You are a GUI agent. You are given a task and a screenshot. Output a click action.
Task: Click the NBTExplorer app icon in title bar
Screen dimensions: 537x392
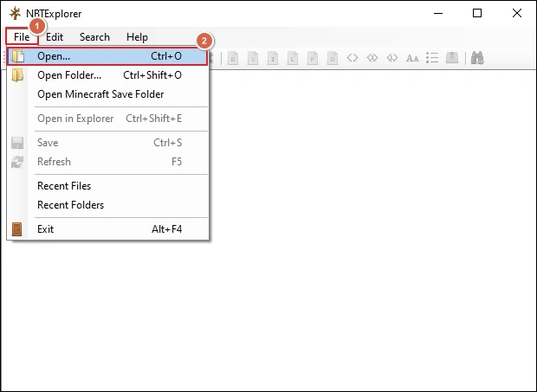pyautogui.click(x=15, y=13)
